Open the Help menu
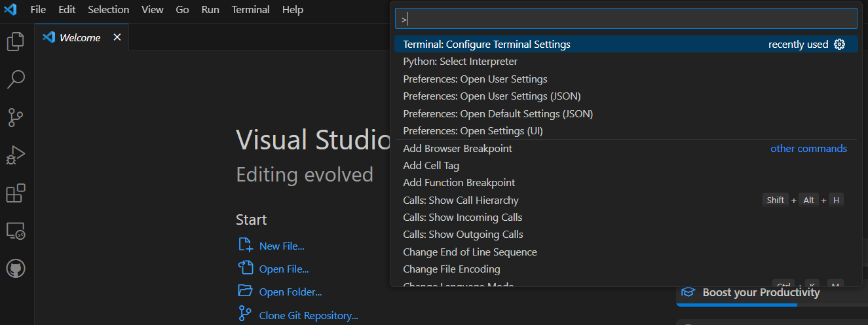This screenshot has width=868, height=325. click(x=292, y=10)
